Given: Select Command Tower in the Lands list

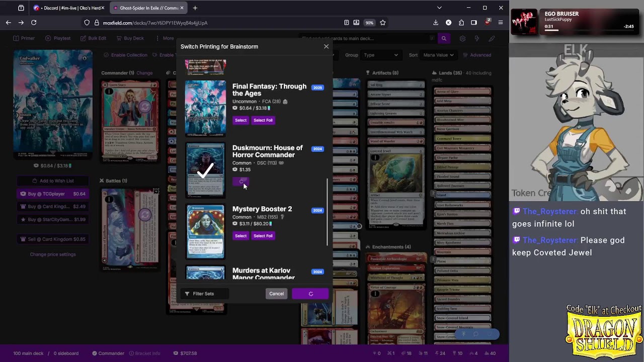Looking at the screenshot, I should [x=462, y=139].
